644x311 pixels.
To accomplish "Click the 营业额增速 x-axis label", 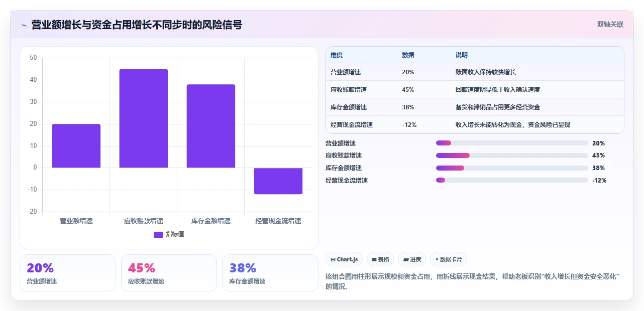I will (x=76, y=221).
